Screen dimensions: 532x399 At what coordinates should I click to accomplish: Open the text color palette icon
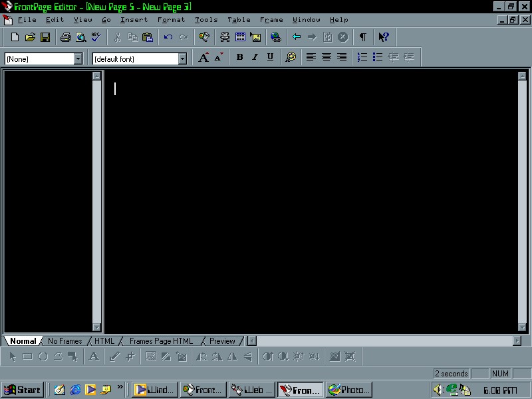tap(291, 57)
